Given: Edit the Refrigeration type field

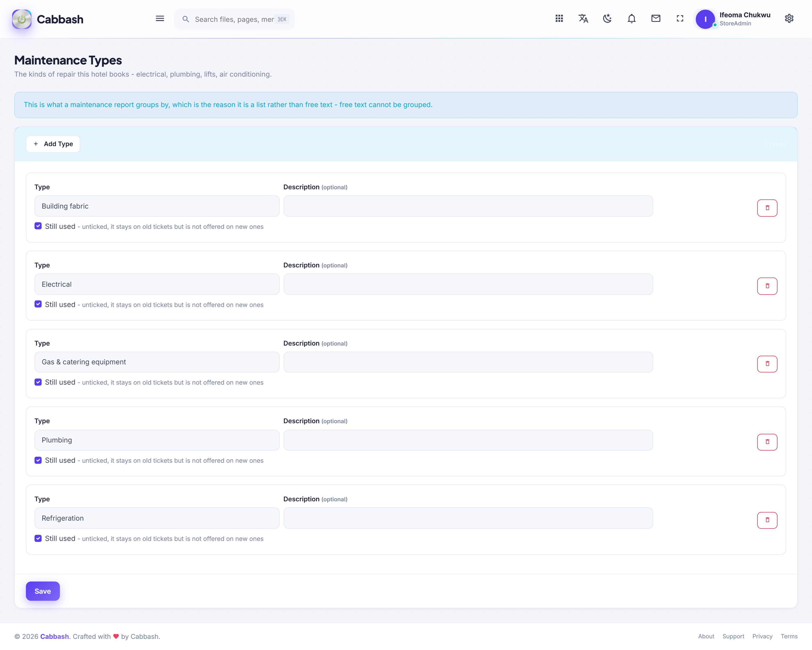Looking at the screenshot, I should 157,518.
